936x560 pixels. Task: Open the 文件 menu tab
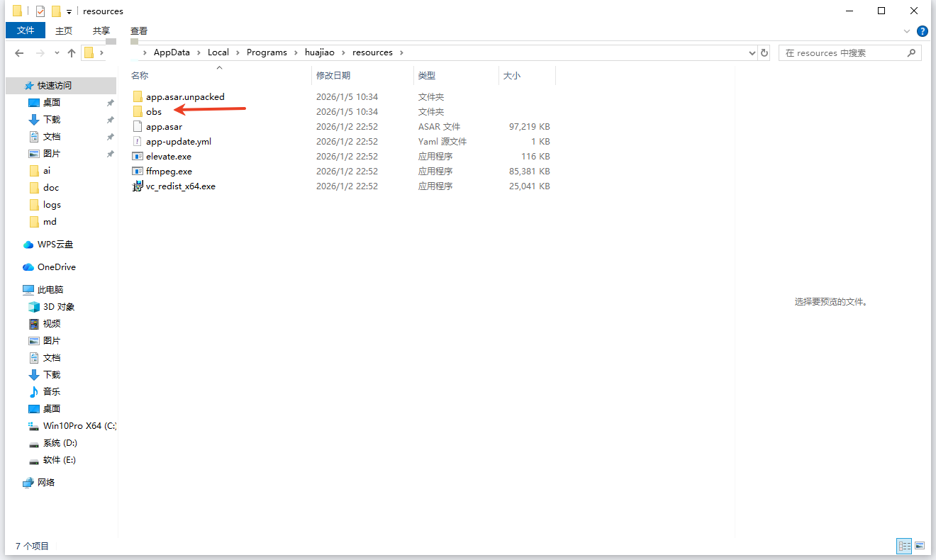click(26, 30)
